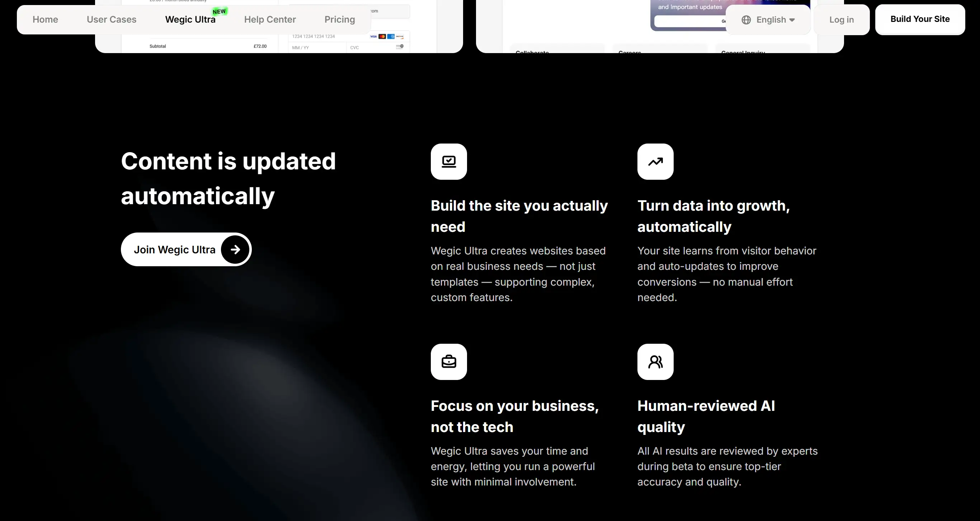Viewport: 980px width, 521px height.
Task: Click the Visa card logo
Action: click(373, 37)
